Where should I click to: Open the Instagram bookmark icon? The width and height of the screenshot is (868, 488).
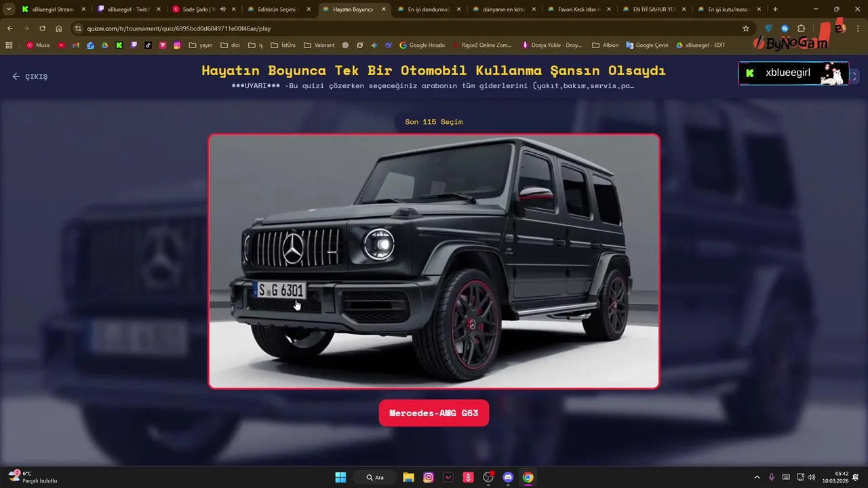(x=177, y=45)
